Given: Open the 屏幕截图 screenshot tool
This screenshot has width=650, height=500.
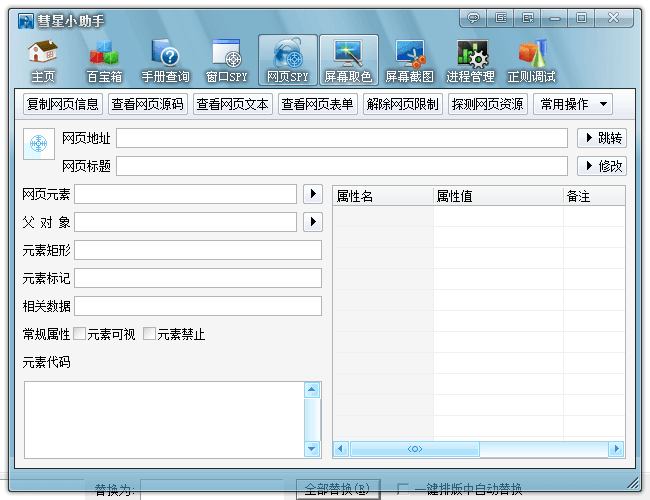Looking at the screenshot, I should (409, 60).
